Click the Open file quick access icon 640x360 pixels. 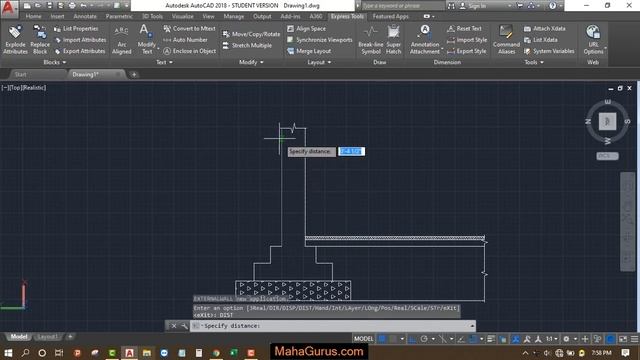[38, 6]
